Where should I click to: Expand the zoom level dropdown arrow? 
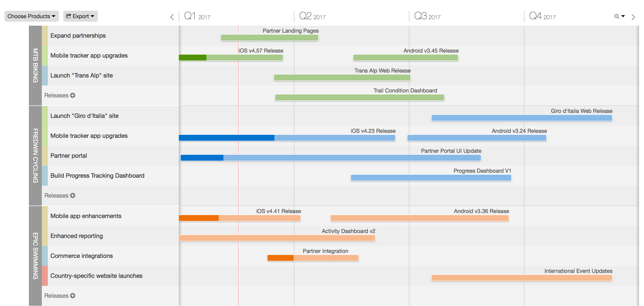pos(623,16)
